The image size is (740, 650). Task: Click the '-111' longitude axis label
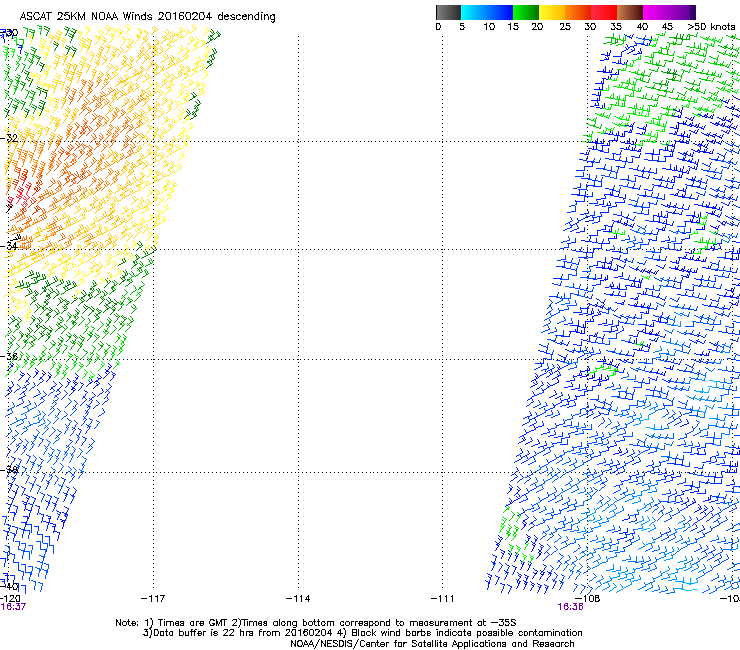(x=443, y=599)
